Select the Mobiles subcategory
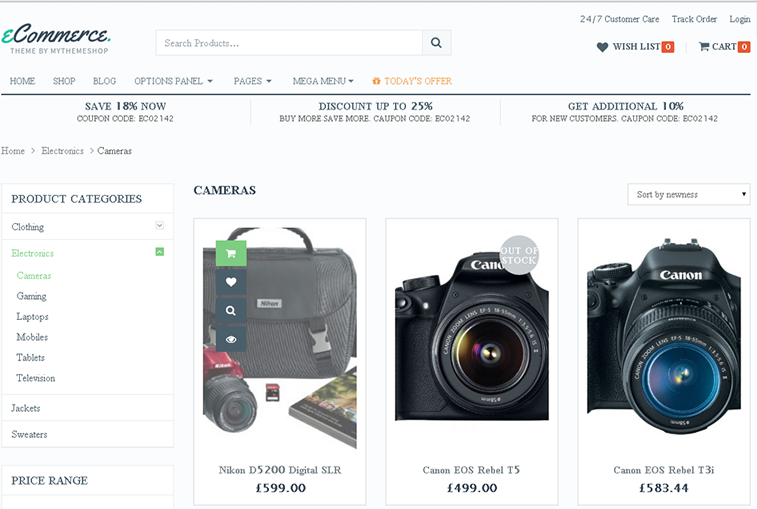The height and width of the screenshot is (509, 757). pos(32,337)
